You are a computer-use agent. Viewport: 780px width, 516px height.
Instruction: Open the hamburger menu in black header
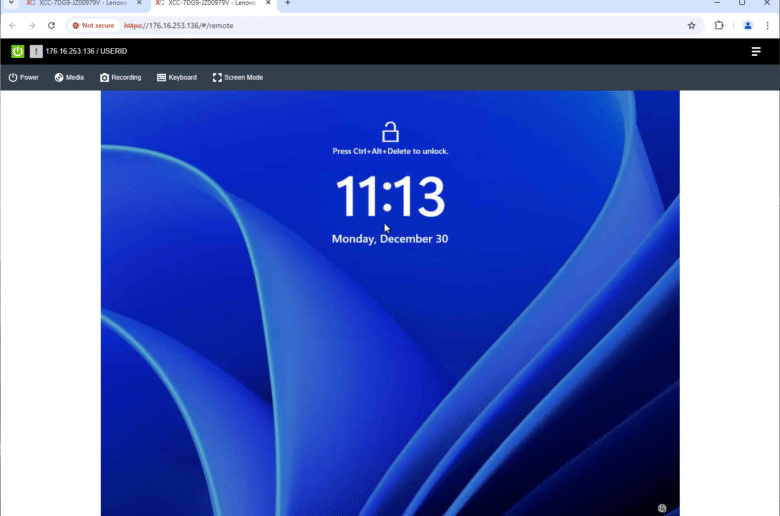click(756, 51)
